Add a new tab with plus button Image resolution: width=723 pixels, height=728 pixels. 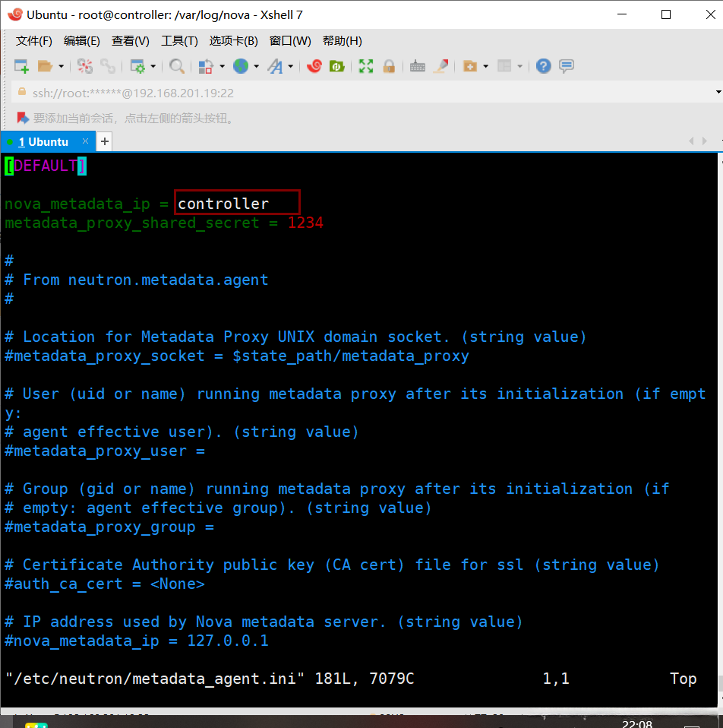[x=105, y=142]
